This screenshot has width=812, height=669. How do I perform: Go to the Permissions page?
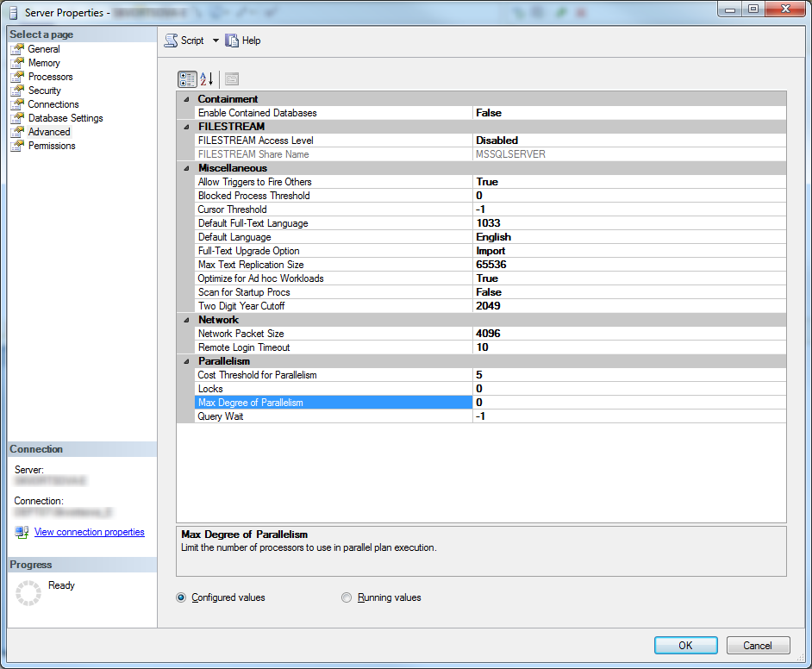tap(52, 146)
